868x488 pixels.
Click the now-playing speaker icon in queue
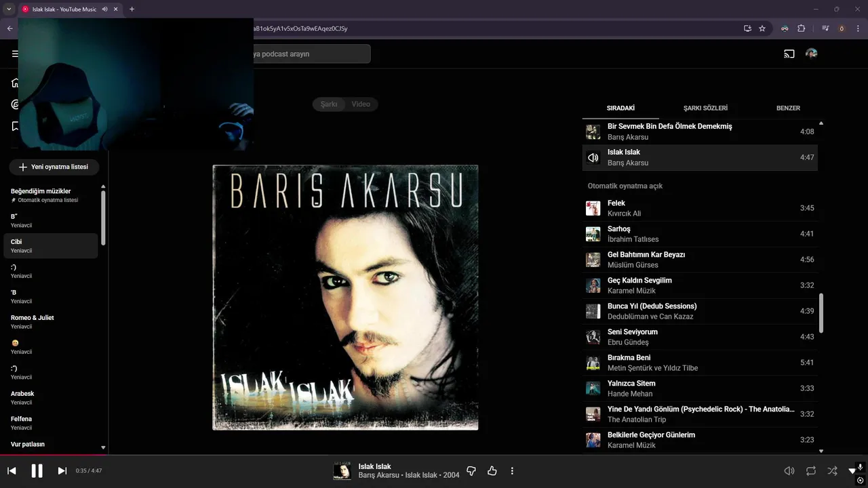593,157
